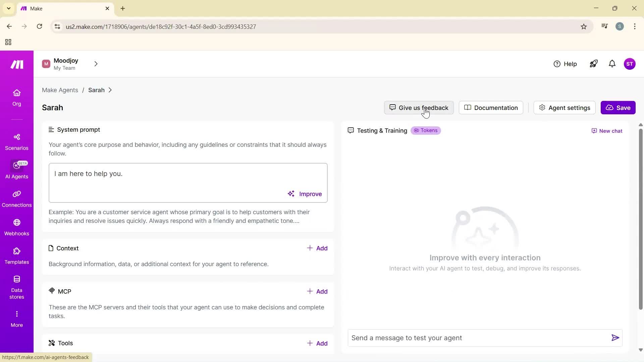Click the rocket icon in header
This screenshot has height=362, width=644.
(x=593, y=64)
